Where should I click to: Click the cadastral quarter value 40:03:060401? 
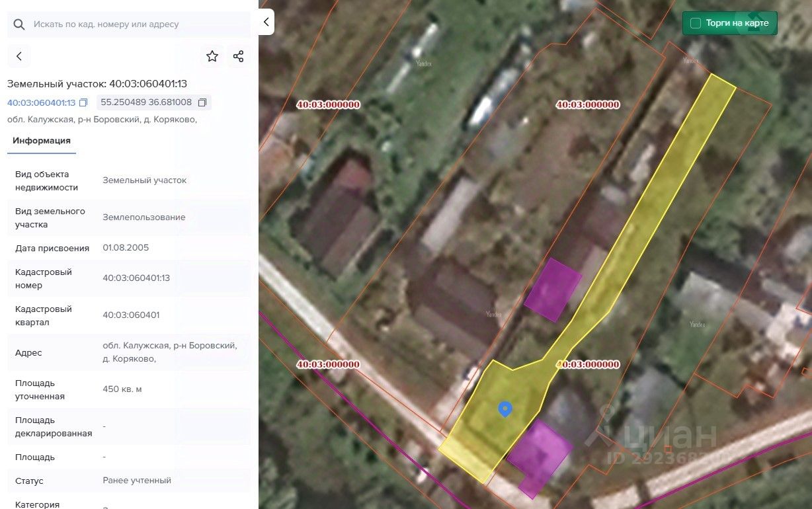coord(131,315)
